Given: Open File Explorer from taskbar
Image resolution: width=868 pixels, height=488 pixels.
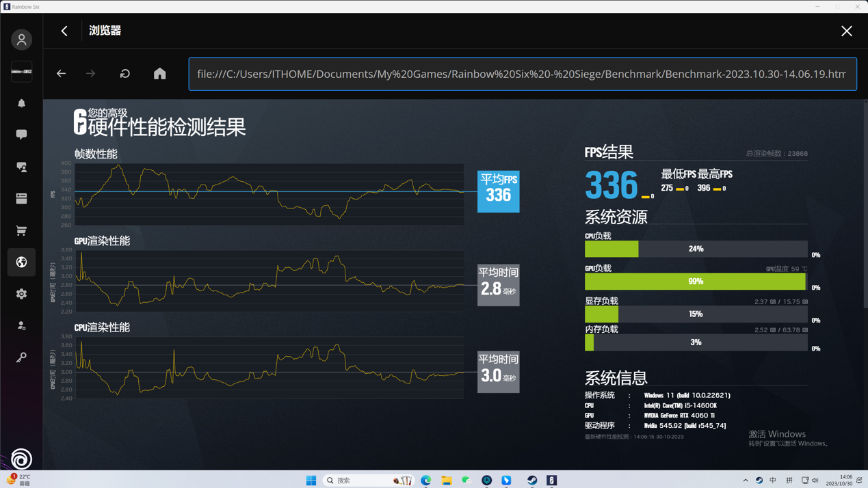Looking at the screenshot, I should click(447, 480).
